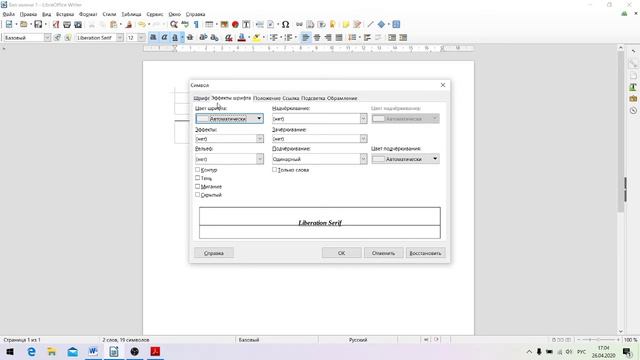Click the Insert table icon

209,24
